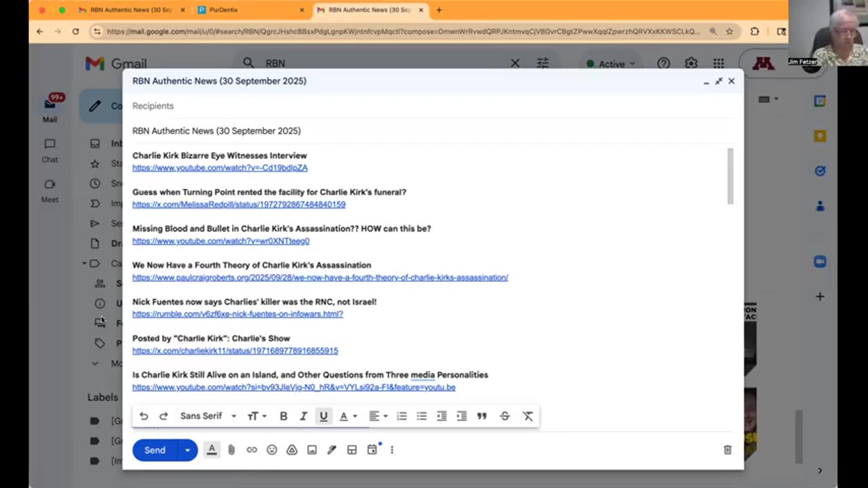The width and height of the screenshot is (868, 488).
Task: Open Gmail support help icon
Action: pos(664,63)
